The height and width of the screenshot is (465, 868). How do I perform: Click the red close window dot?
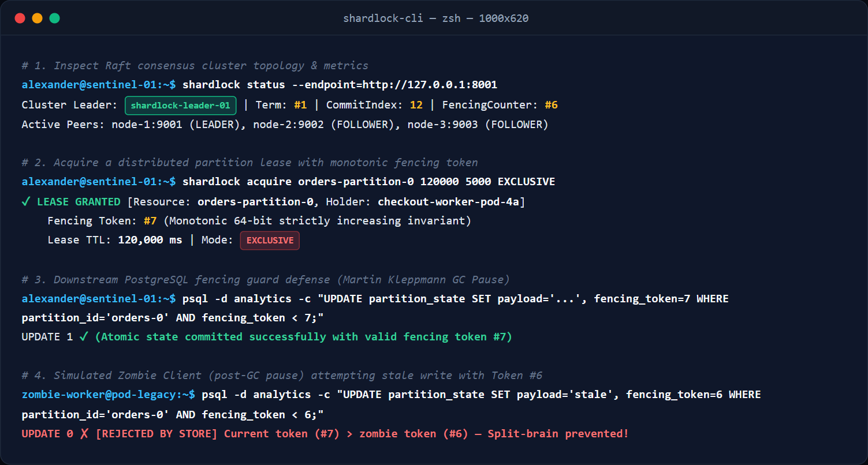20,18
